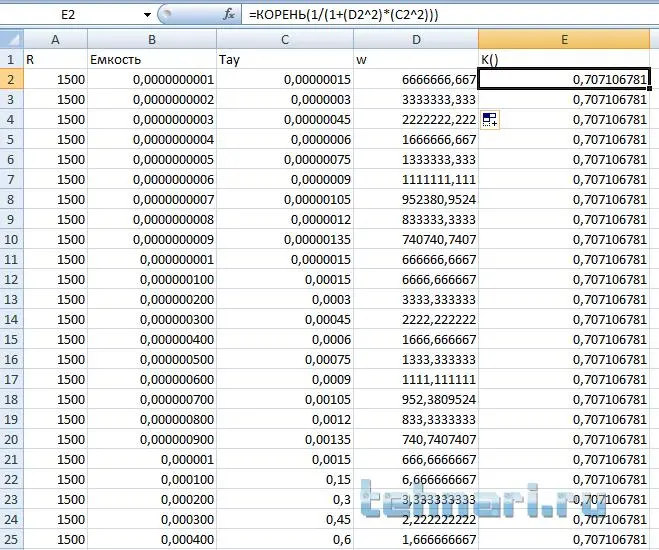Click cell with 0,45
This screenshot has height=550, width=659.
[285, 519]
